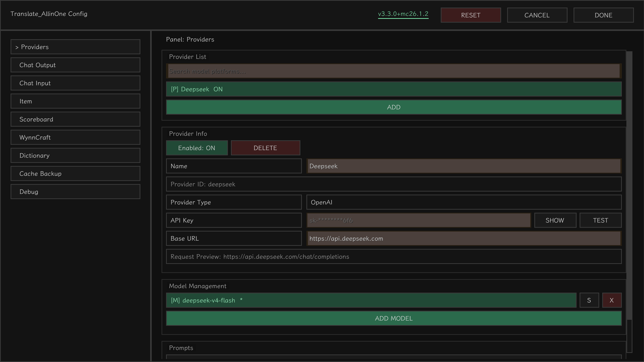Click the Translate_AllinOne Config title

(x=49, y=14)
